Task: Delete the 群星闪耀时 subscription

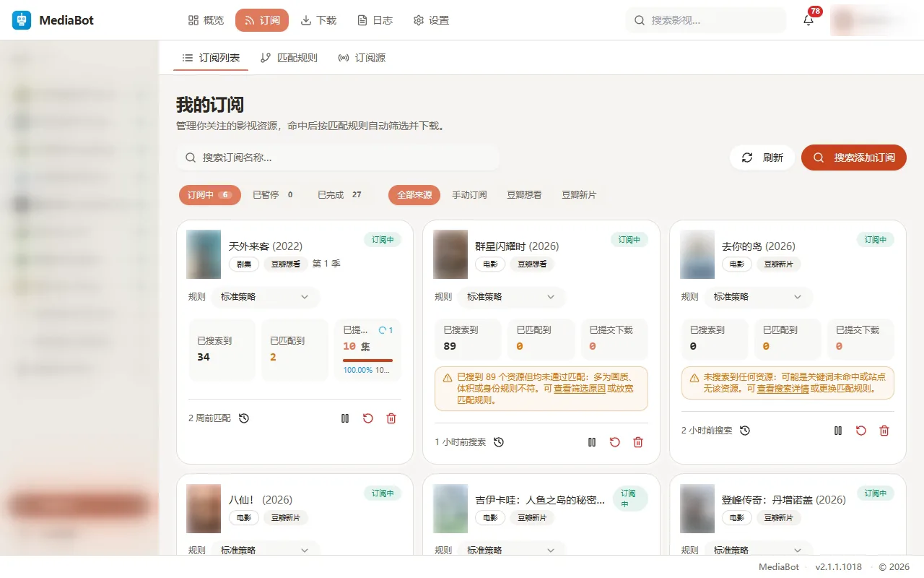Action: pos(638,442)
